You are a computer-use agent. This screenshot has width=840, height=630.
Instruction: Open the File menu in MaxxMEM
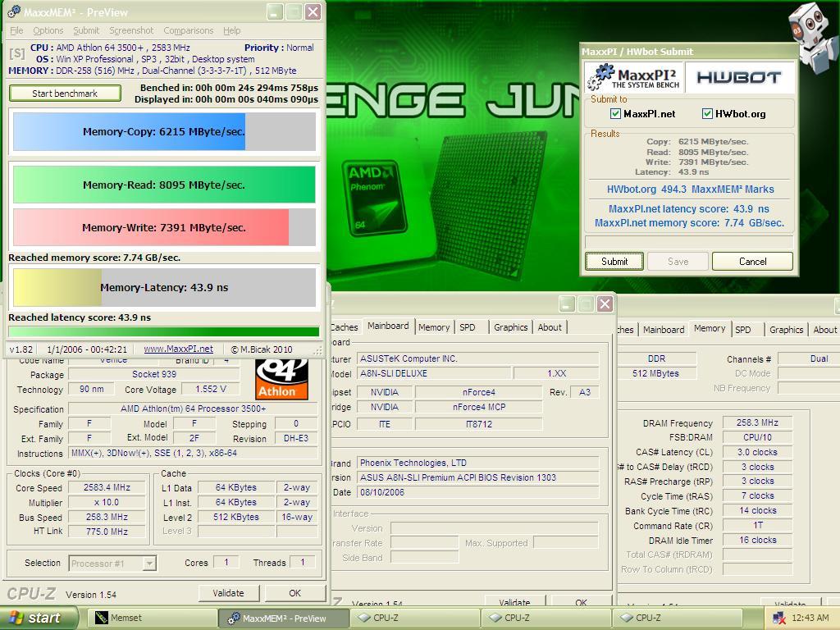pyautogui.click(x=16, y=30)
